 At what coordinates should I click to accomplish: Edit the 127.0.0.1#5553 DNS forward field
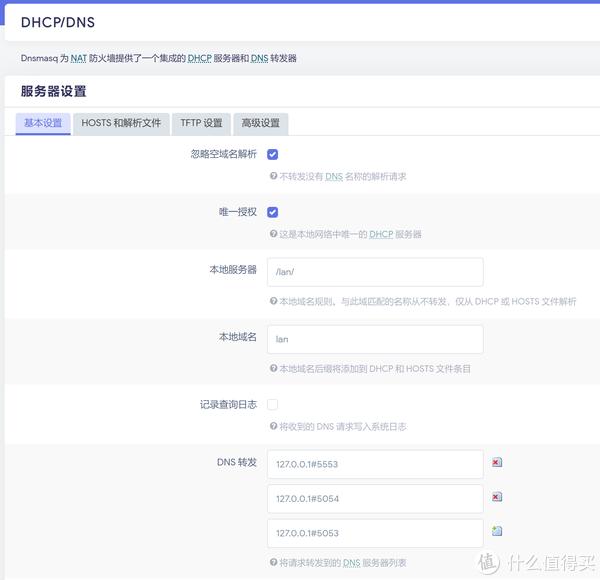point(375,464)
